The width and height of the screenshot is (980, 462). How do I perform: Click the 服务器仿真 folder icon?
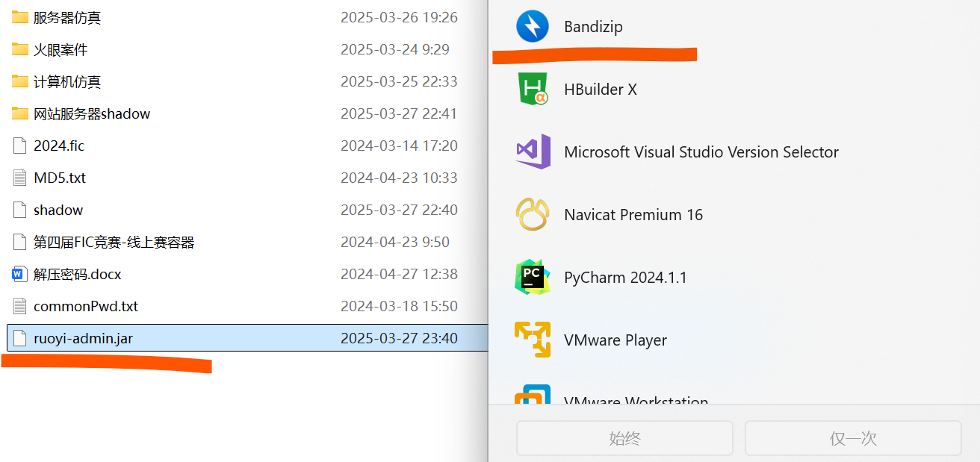[x=20, y=17]
